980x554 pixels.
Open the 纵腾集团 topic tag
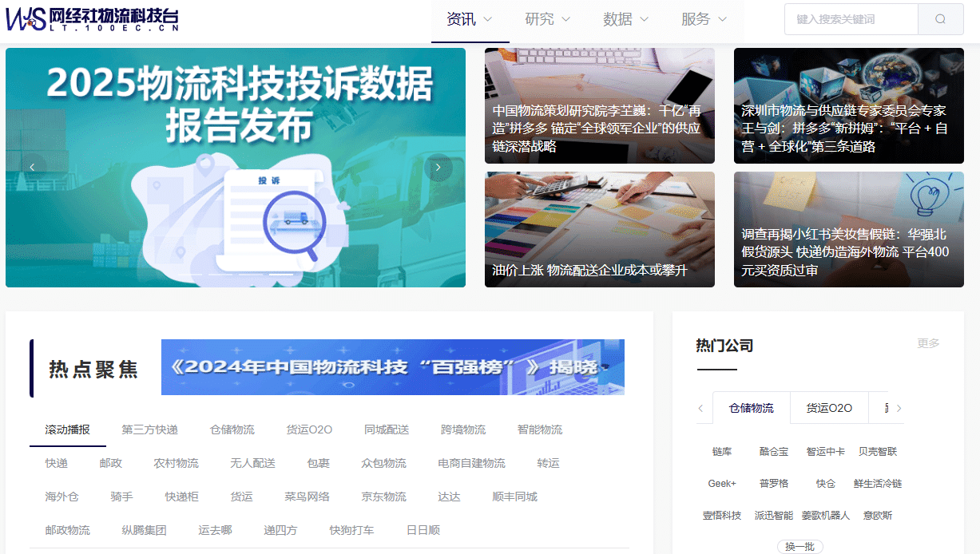(145, 530)
